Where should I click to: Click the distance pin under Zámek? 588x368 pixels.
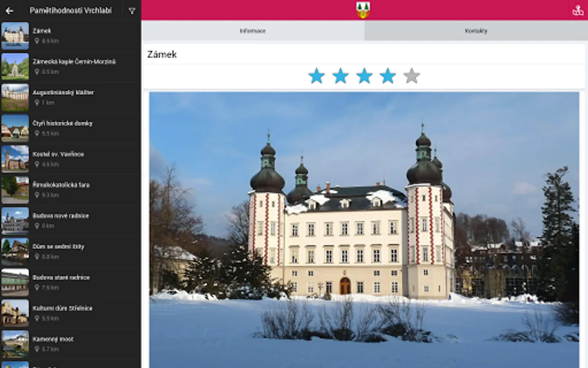click(37, 41)
